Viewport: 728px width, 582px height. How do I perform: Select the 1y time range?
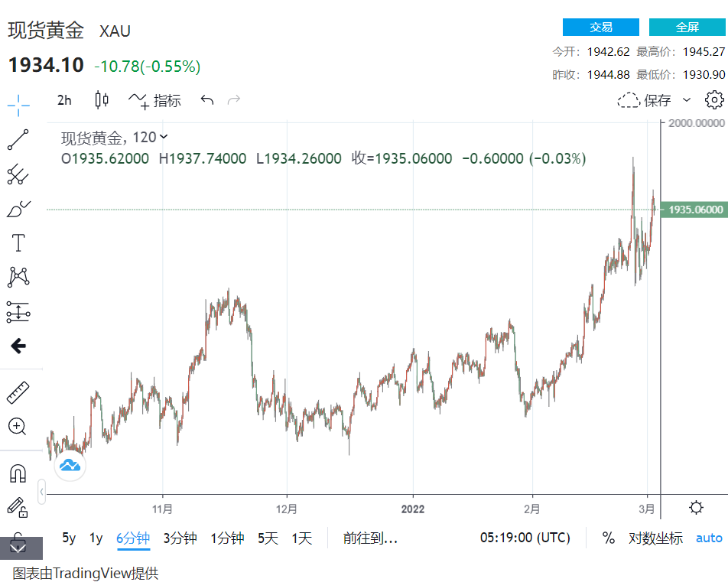pyautogui.click(x=96, y=538)
